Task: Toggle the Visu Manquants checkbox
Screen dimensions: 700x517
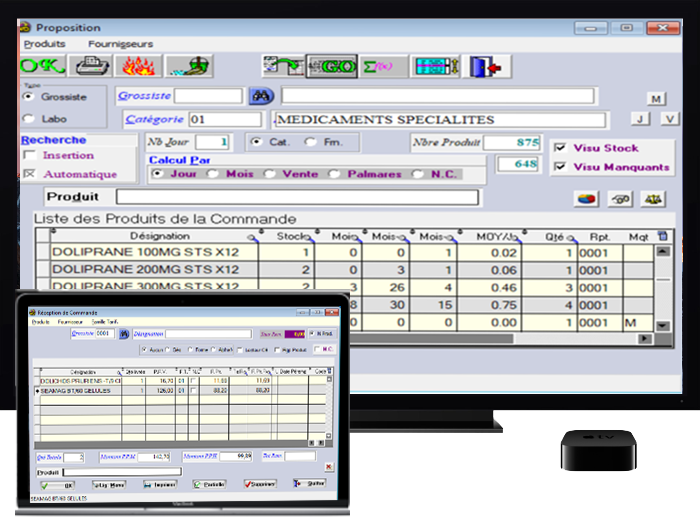Action: tap(560, 167)
